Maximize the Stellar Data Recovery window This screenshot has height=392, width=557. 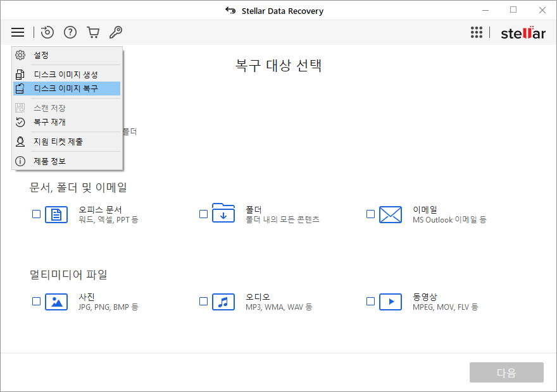(513, 10)
